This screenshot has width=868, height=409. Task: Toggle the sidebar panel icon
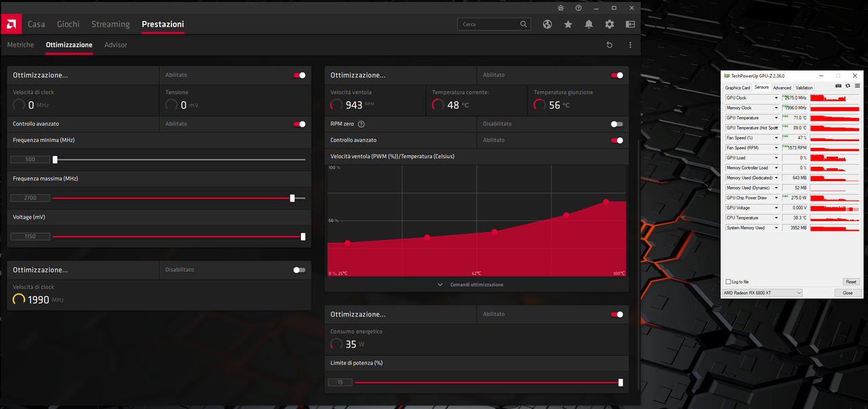tap(630, 24)
